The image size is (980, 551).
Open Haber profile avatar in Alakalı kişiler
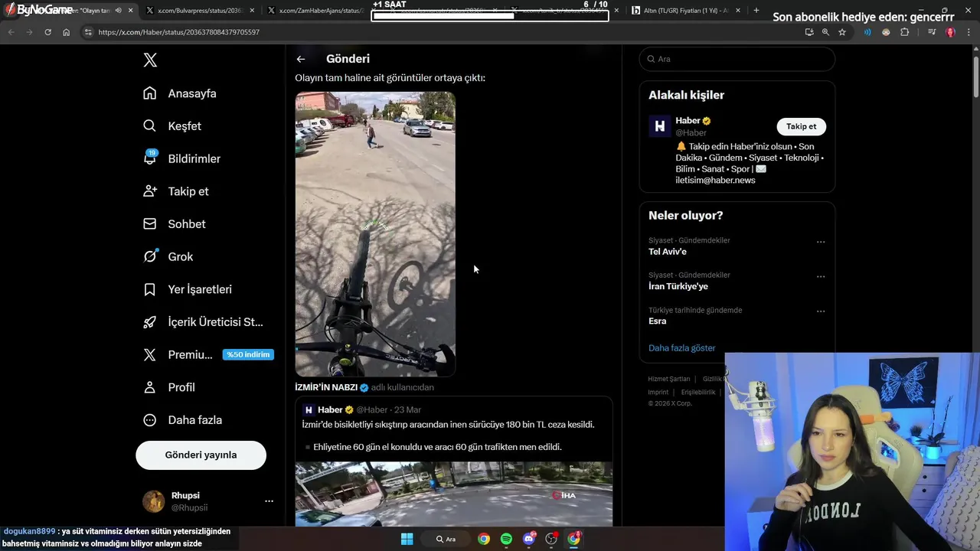pyautogui.click(x=660, y=126)
